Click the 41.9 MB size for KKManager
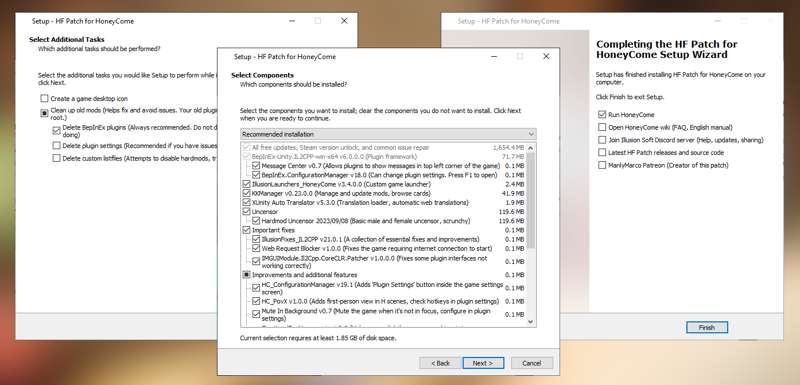800x385 pixels. (513, 194)
